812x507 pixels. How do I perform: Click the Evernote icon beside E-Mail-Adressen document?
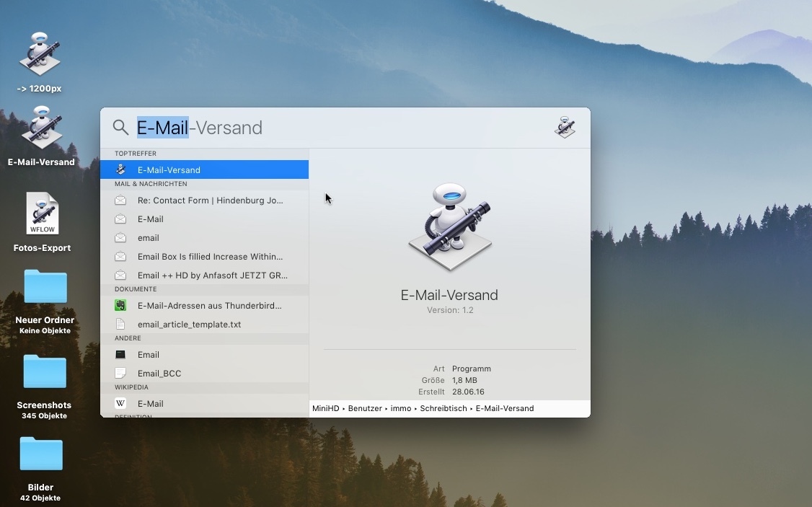(x=120, y=306)
